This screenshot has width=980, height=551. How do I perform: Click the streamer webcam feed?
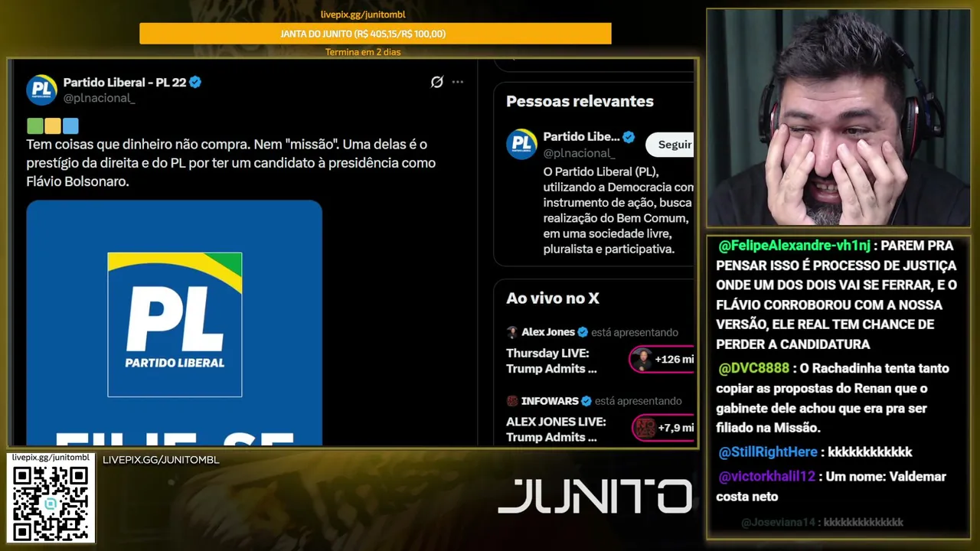click(x=838, y=118)
